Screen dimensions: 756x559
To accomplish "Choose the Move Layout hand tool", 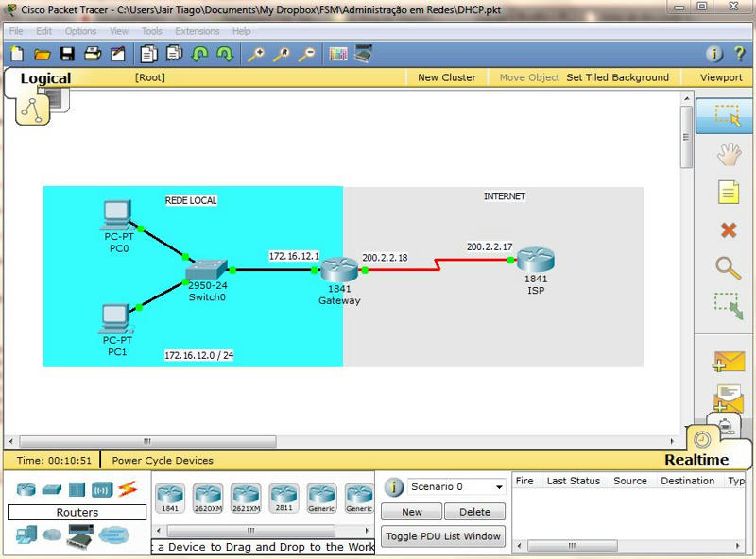I will (x=729, y=154).
